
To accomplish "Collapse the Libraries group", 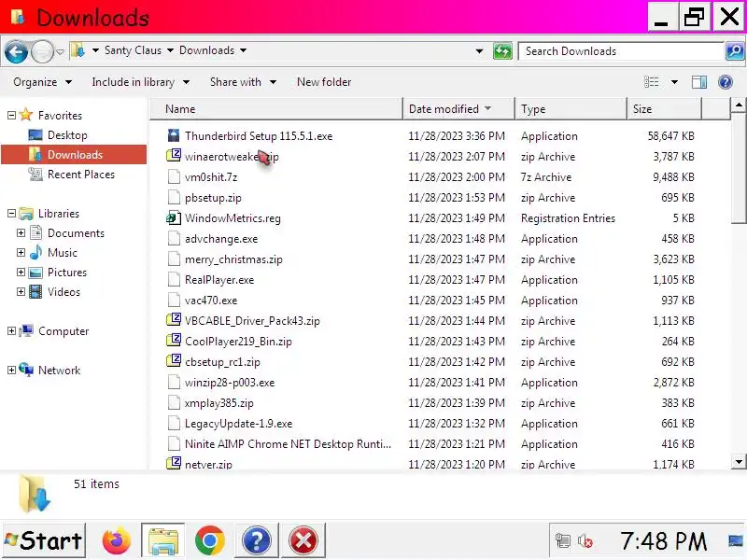I will click(x=11, y=214).
